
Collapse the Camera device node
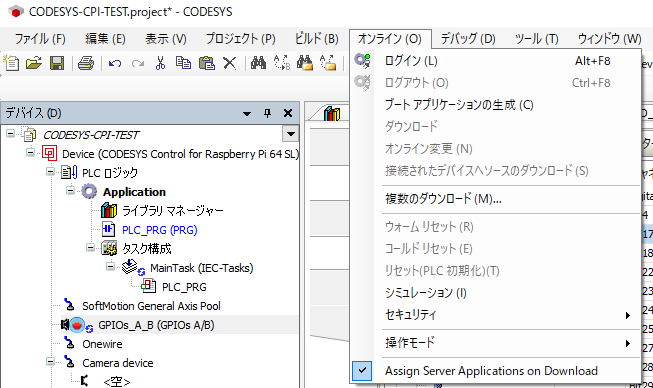[50, 362]
